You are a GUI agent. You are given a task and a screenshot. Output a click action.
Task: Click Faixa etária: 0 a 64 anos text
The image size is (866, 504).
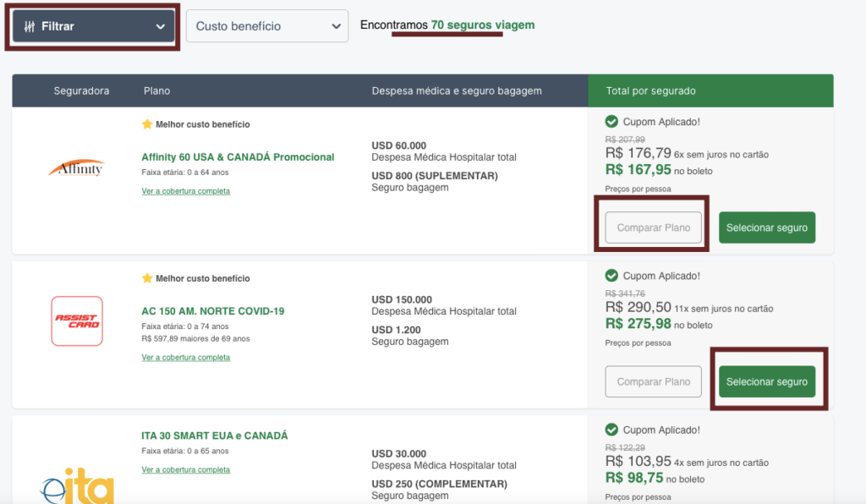point(185,173)
